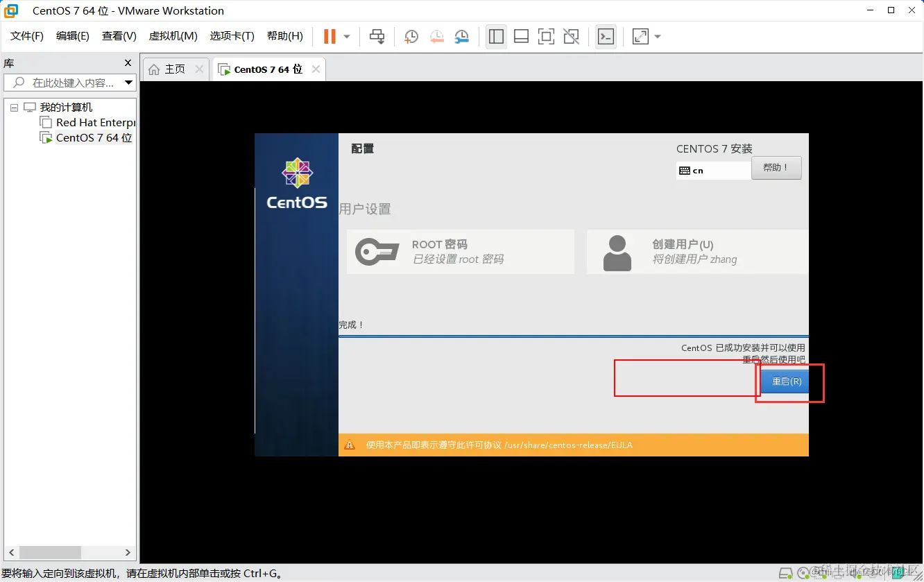Click the CENTOS 7 安装 title text
The width and height of the screenshot is (924, 582).
coord(715,149)
